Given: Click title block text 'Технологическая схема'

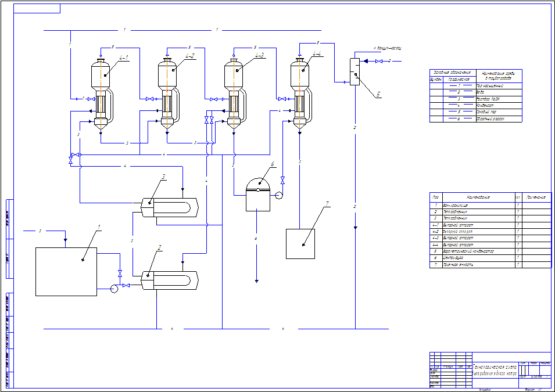Looking at the screenshot, I should (x=494, y=367).
